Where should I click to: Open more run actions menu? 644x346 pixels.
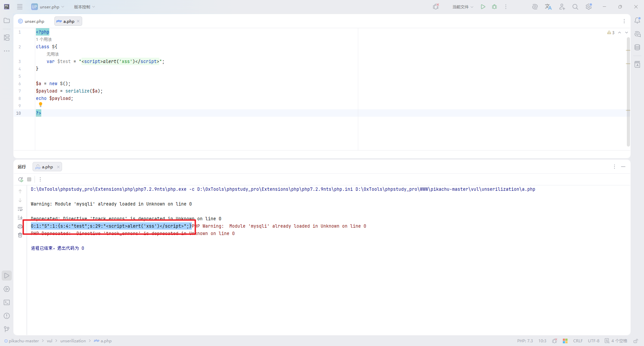(506, 7)
